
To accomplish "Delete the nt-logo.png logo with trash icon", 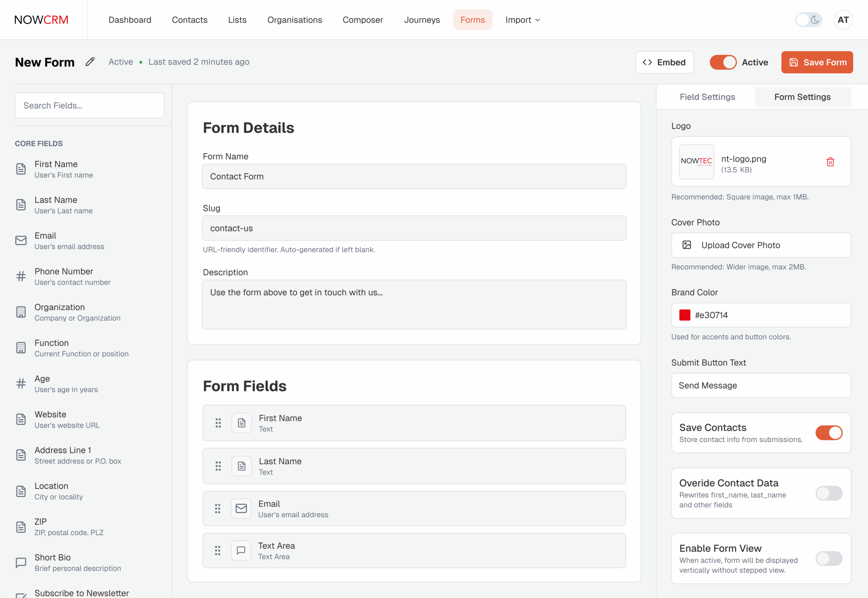I will point(830,162).
